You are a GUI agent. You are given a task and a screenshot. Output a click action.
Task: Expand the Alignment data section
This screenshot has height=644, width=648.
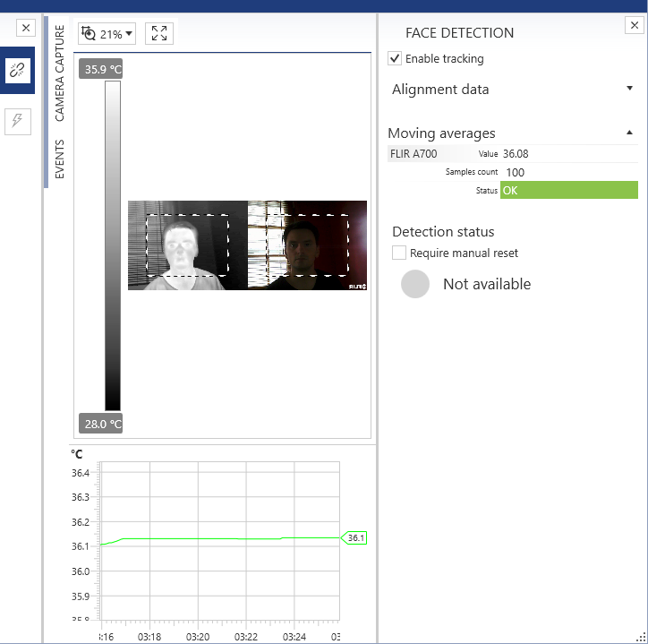tap(629, 89)
